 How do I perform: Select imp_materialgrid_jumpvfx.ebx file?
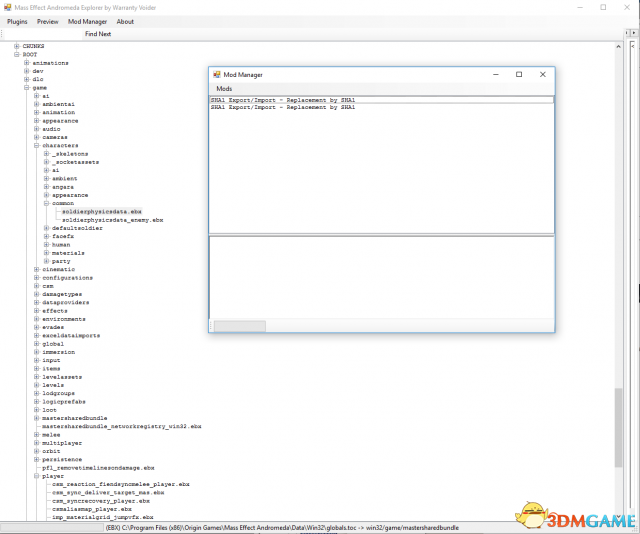pos(103,517)
